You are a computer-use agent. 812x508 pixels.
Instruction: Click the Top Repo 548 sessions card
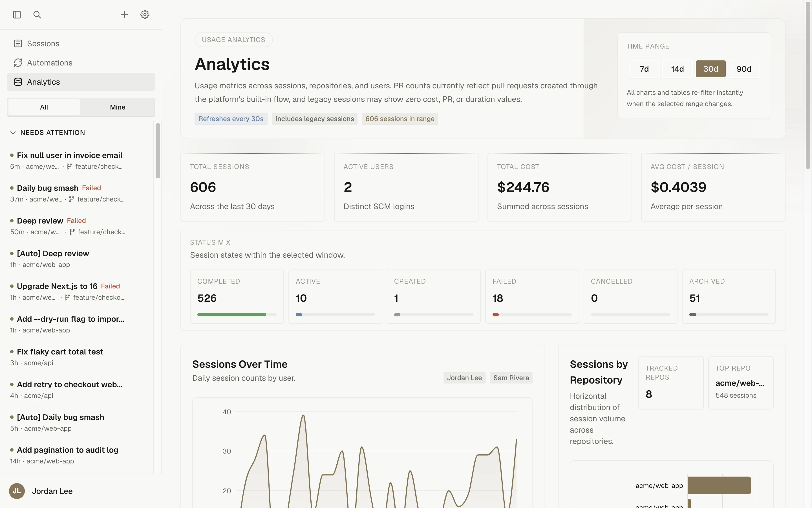click(741, 383)
